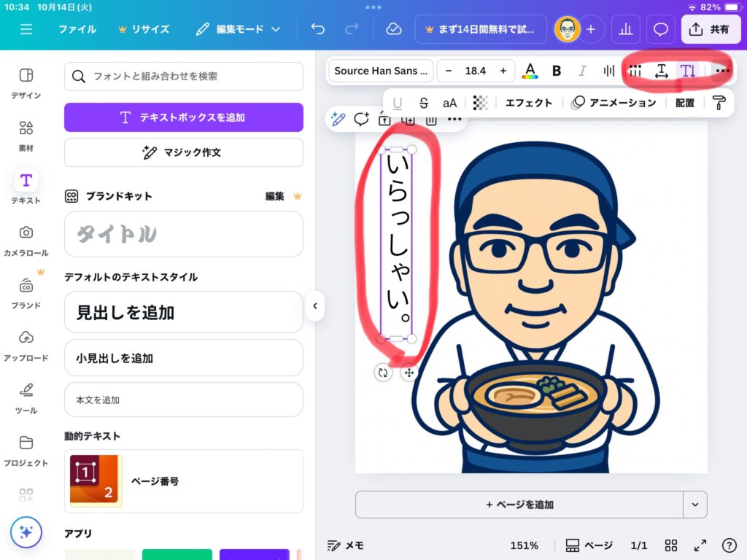
Task: Click the copy style paint roller icon
Action: click(719, 103)
